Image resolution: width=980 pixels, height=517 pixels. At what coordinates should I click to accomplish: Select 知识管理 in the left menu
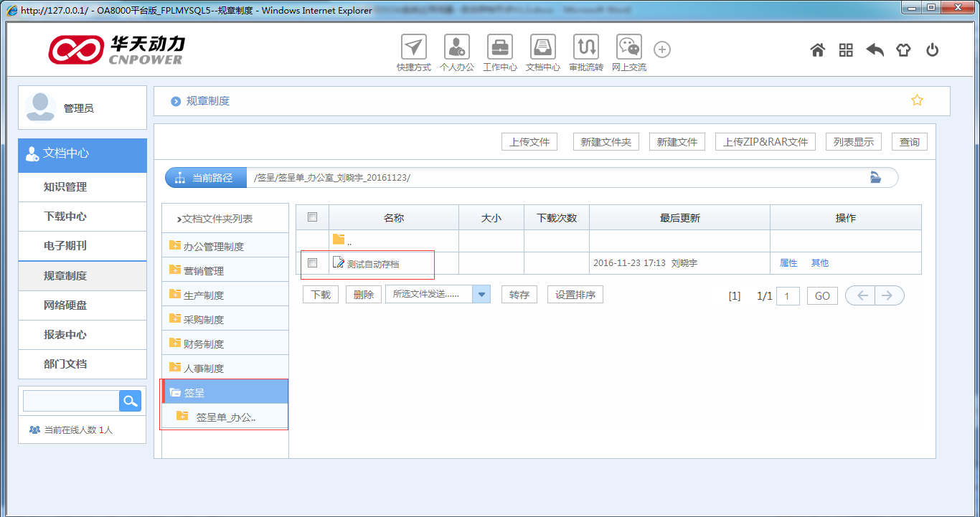point(65,187)
